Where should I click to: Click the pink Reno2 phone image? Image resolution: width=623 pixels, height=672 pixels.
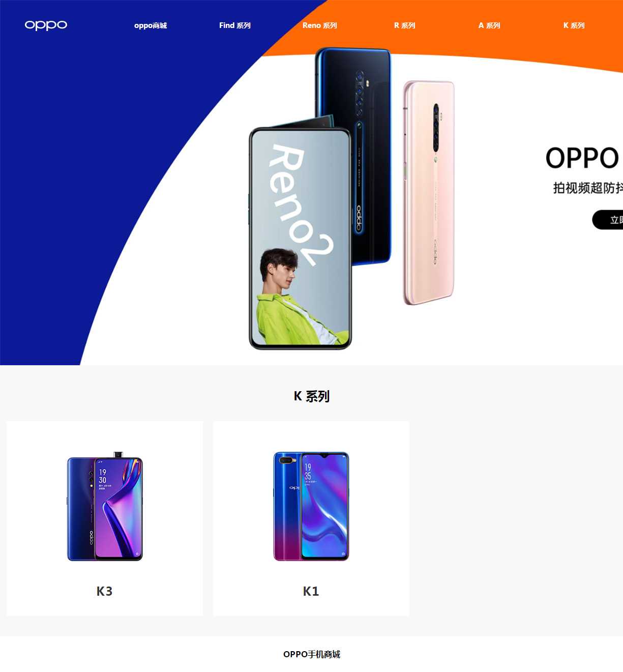pyautogui.click(x=429, y=193)
